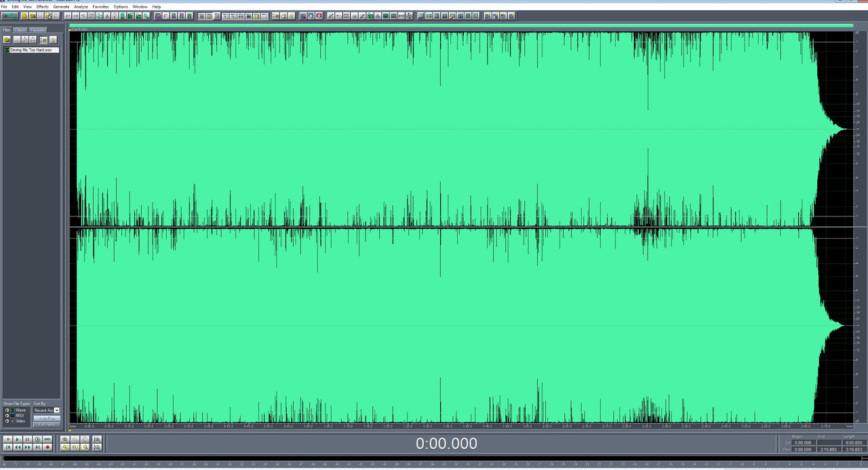Click the New file toolbar icon

coord(24,16)
